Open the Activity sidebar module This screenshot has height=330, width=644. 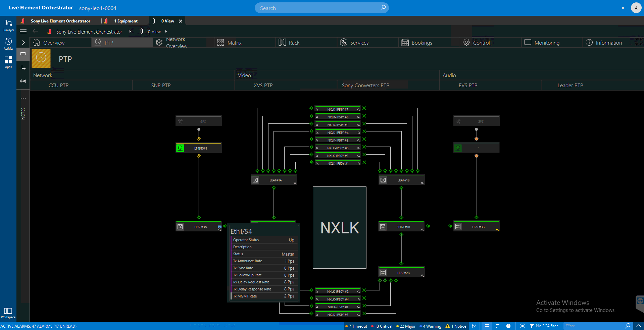(x=8, y=44)
